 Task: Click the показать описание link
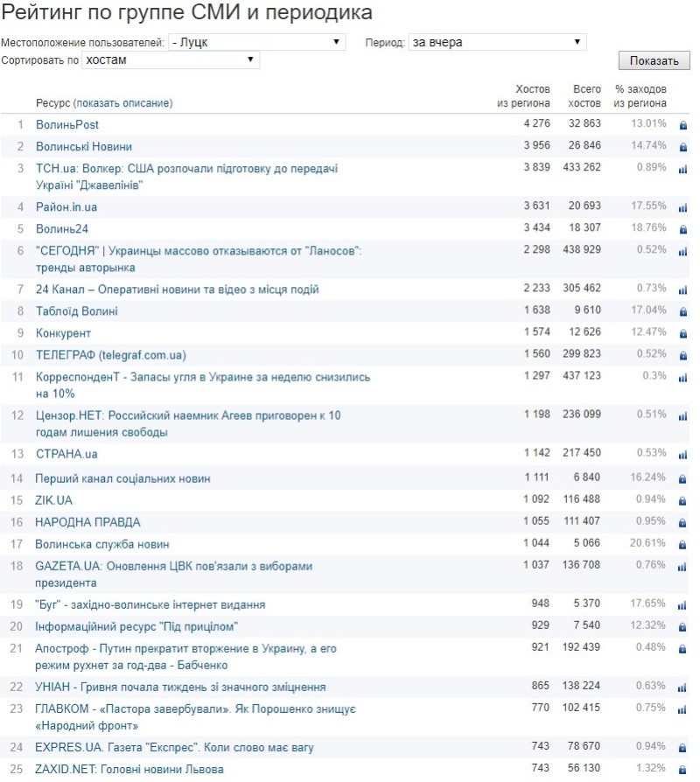(x=123, y=103)
